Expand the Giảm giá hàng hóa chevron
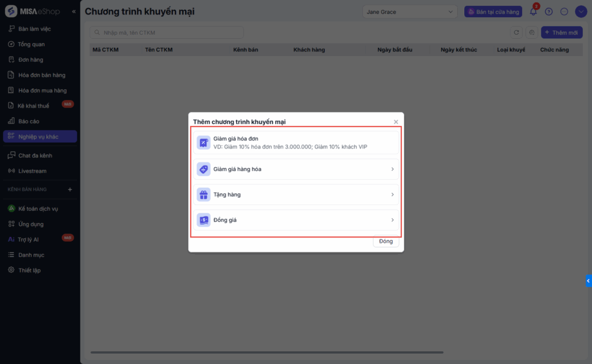 tap(393, 169)
